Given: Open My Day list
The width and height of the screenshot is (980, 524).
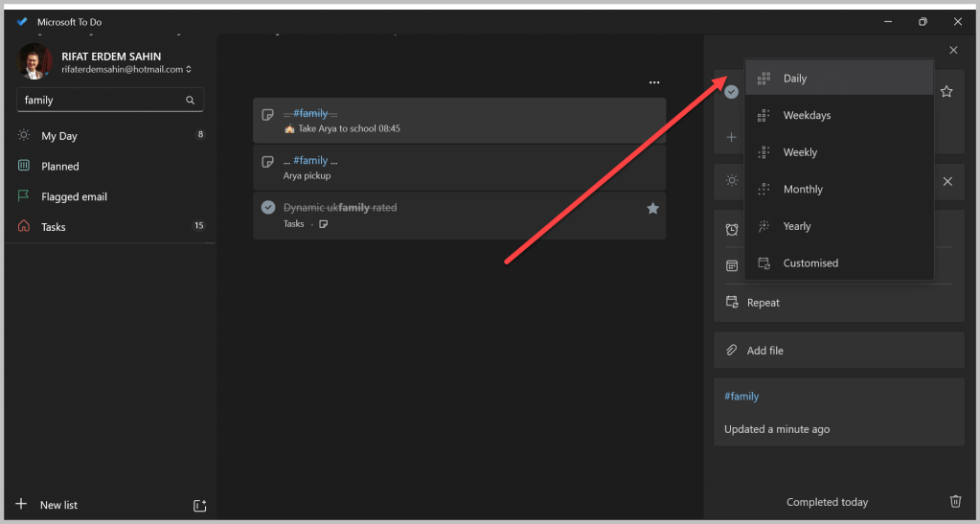Looking at the screenshot, I should pyautogui.click(x=110, y=136).
